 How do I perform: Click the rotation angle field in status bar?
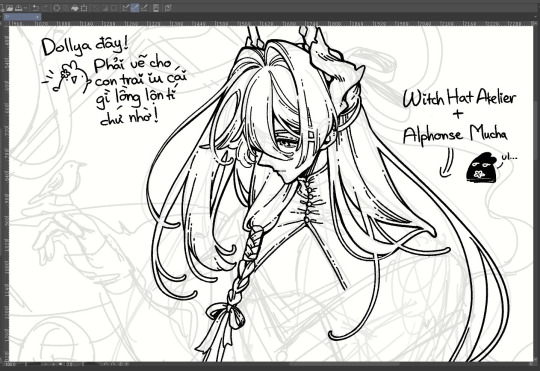click(x=70, y=364)
